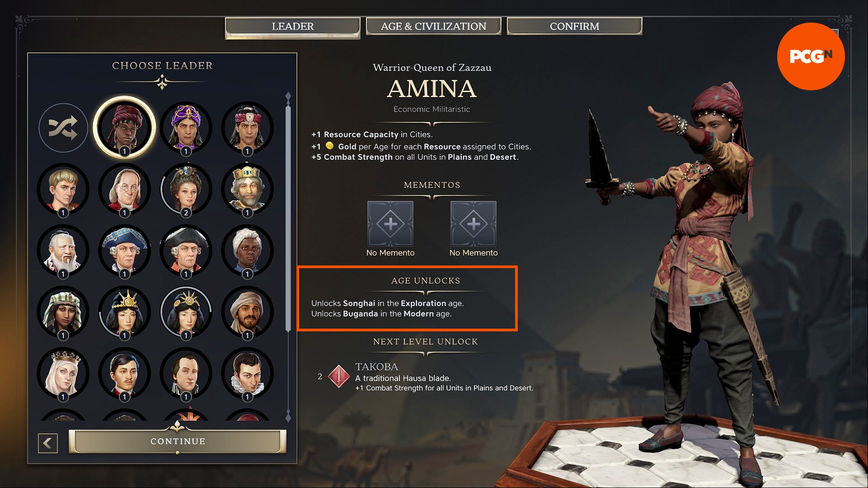868x488 pixels.
Task: Pick the white-veiled crowned queen portrait
Action: 63,373
